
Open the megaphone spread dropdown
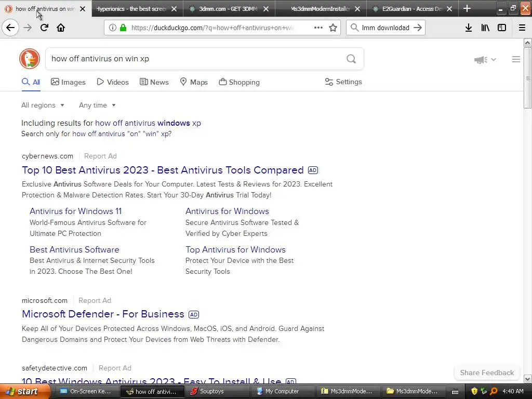click(485, 60)
